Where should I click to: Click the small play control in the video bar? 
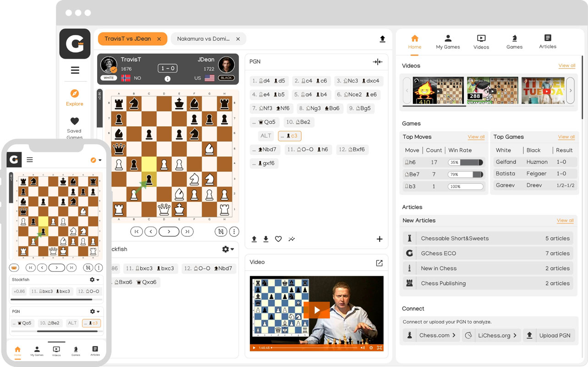[x=254, y=348]
